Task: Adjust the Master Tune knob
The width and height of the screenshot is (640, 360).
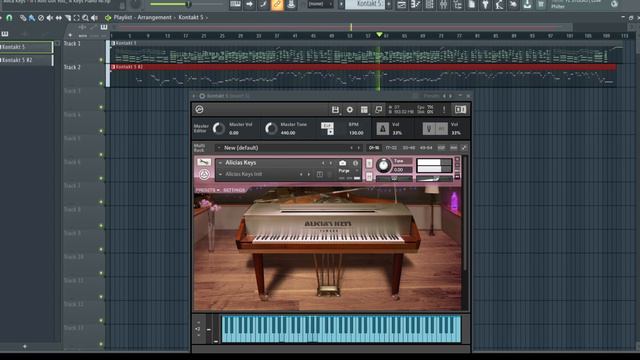Action: [271, 129]
